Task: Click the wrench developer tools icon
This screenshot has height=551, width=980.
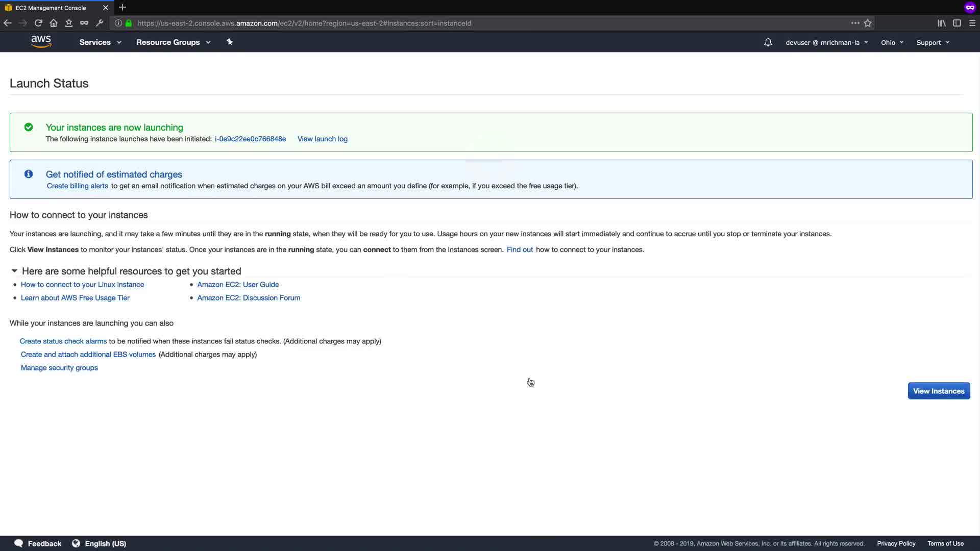Action: click(100, 23)
